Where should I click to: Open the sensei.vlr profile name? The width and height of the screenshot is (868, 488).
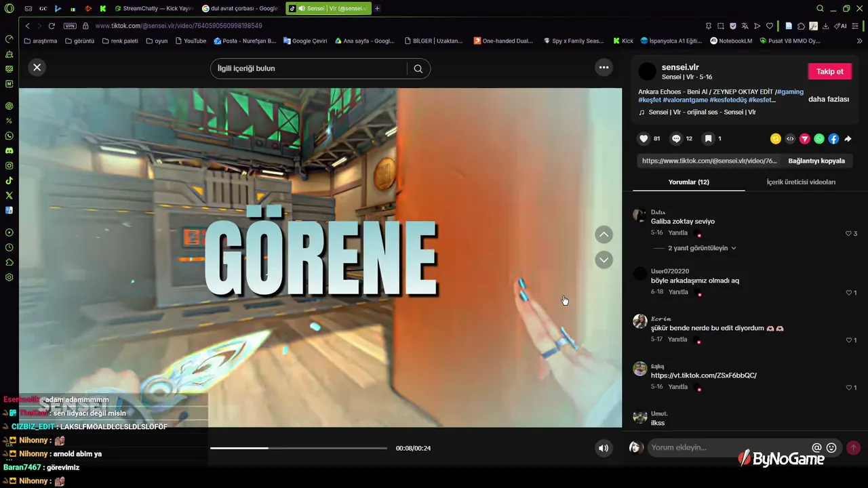pyautogui.click(x=680, y=67)
